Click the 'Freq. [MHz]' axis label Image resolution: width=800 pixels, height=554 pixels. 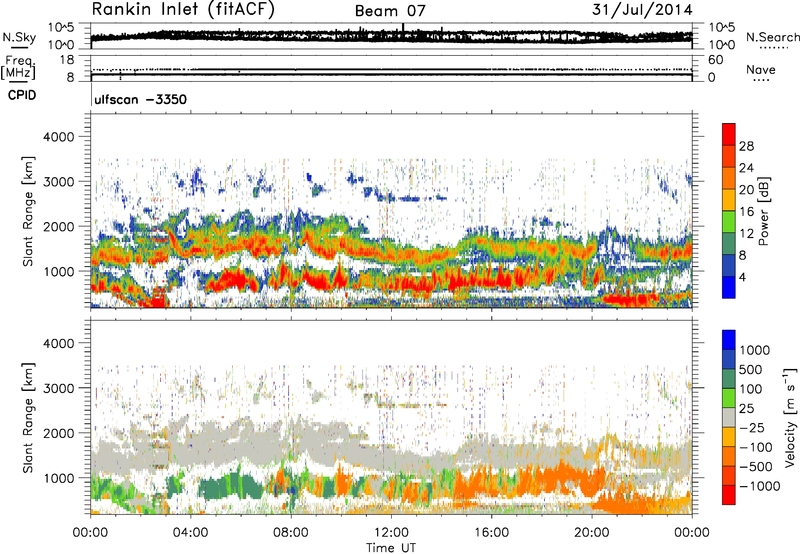(18, 67)
